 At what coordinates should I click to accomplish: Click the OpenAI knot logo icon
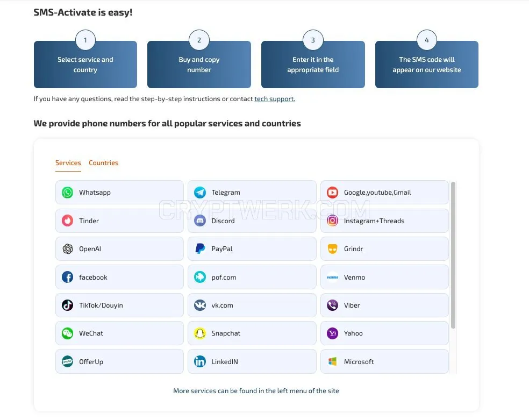point(68,249)
